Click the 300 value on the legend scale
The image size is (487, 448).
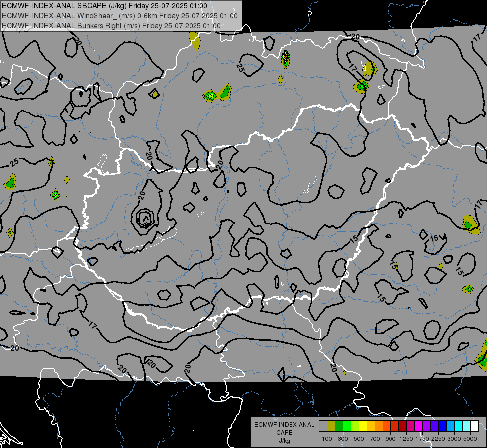(343, 439)
